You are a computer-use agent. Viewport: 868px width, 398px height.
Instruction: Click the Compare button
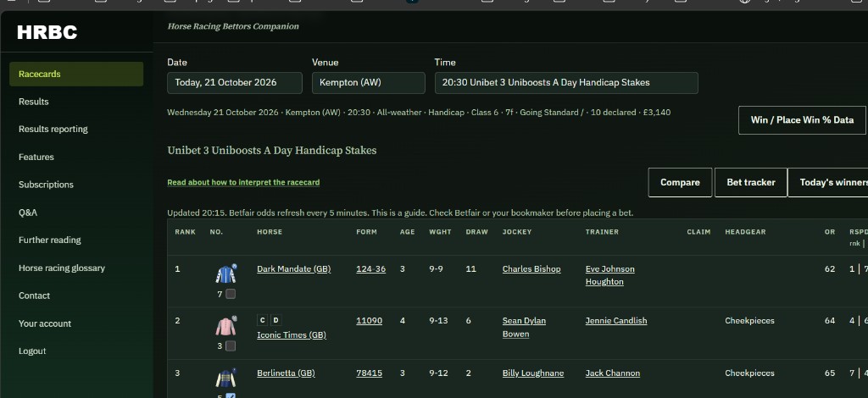click(680, 182)
